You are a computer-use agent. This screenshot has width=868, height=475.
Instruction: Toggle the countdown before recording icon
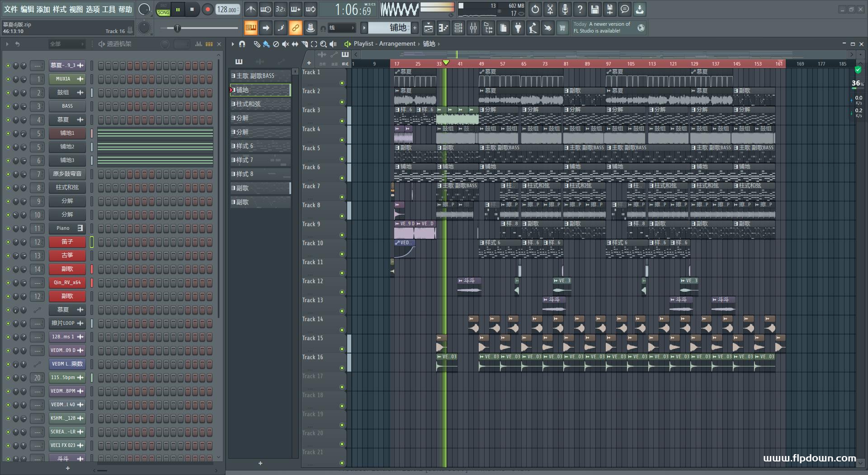coord(281,9)
